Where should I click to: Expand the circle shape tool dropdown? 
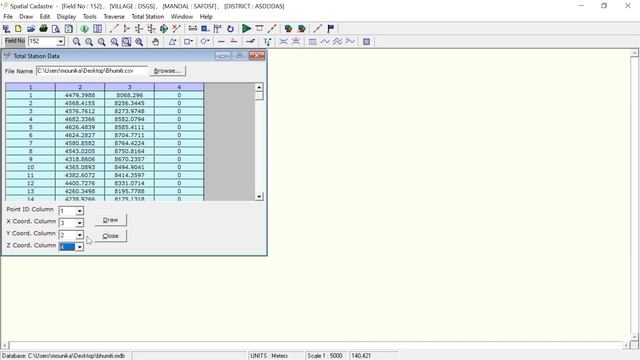(x=209, y=42)
